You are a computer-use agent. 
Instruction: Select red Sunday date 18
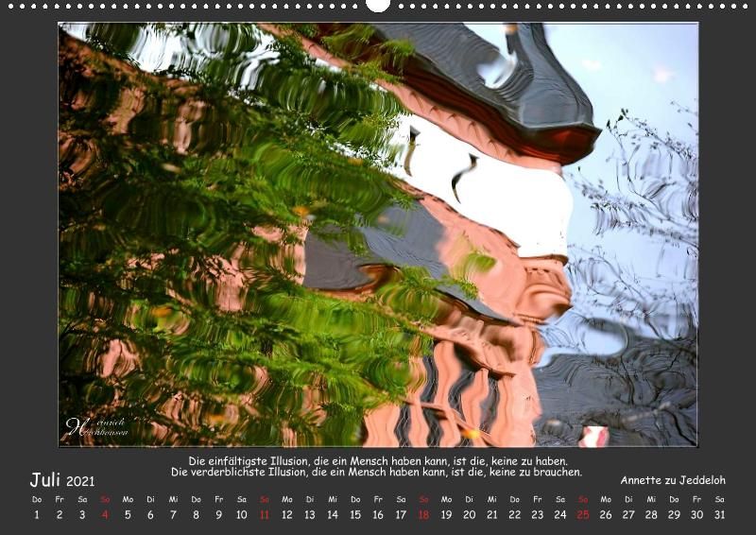[x=423, y=515]
